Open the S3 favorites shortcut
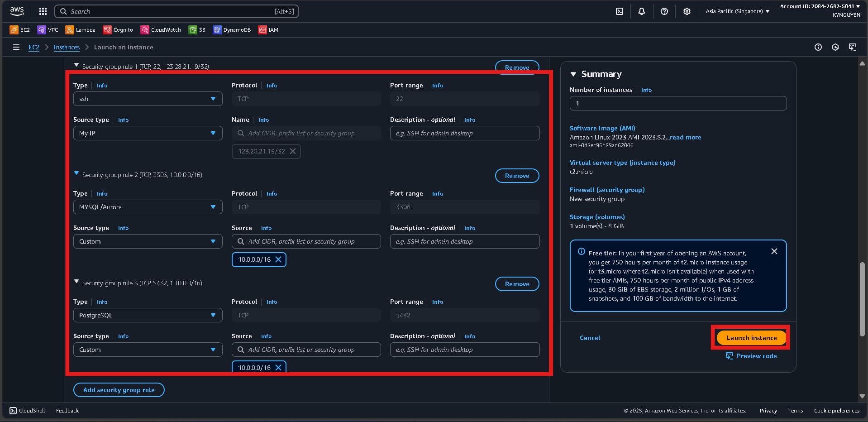868x422 pixels. [197, 29]
